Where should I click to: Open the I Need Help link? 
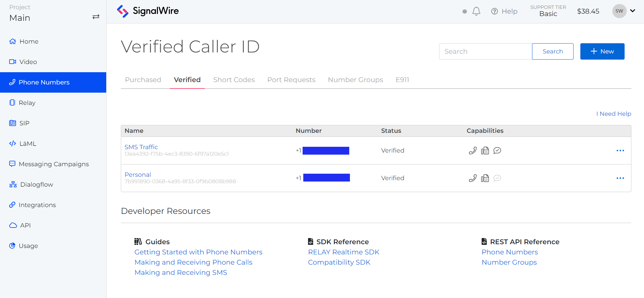tap(613, 114)
